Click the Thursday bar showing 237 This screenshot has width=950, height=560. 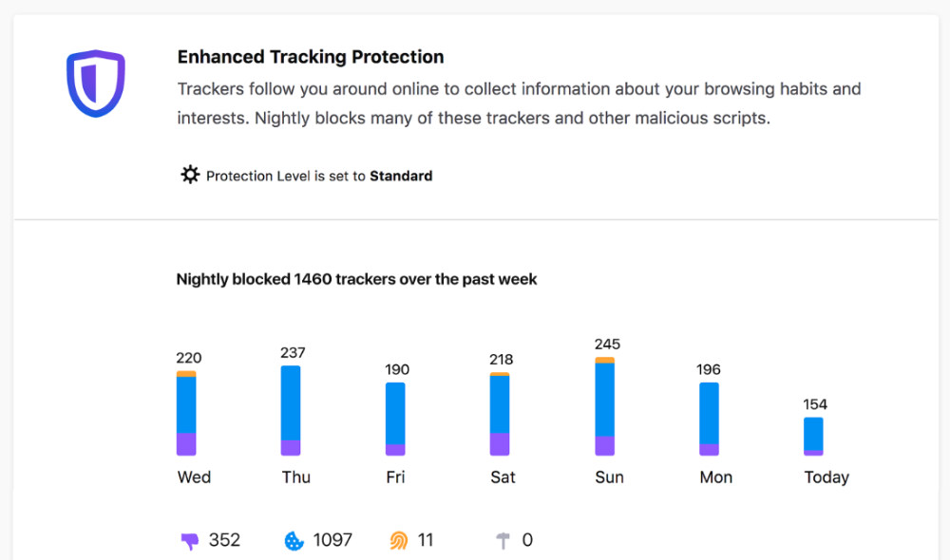click(x=291, y=410)
